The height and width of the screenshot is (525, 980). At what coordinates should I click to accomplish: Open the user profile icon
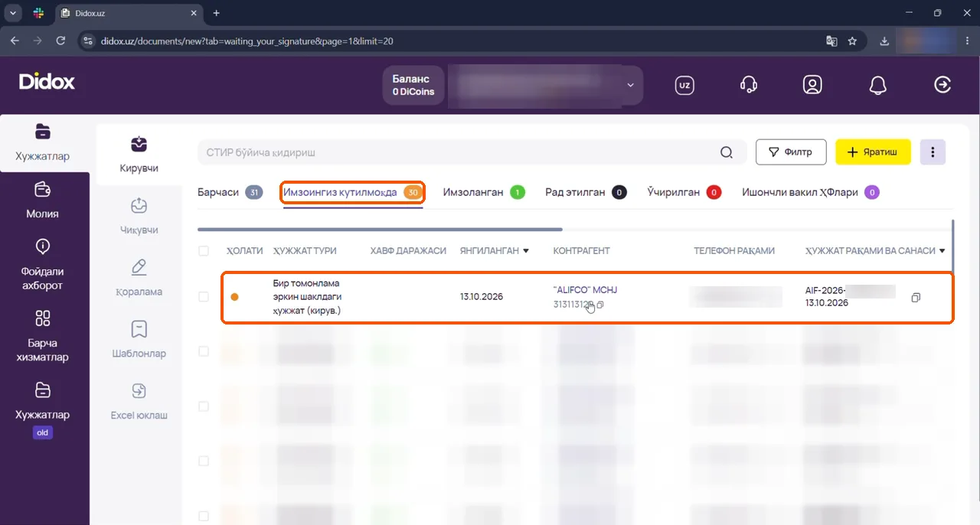click(812, 85)
